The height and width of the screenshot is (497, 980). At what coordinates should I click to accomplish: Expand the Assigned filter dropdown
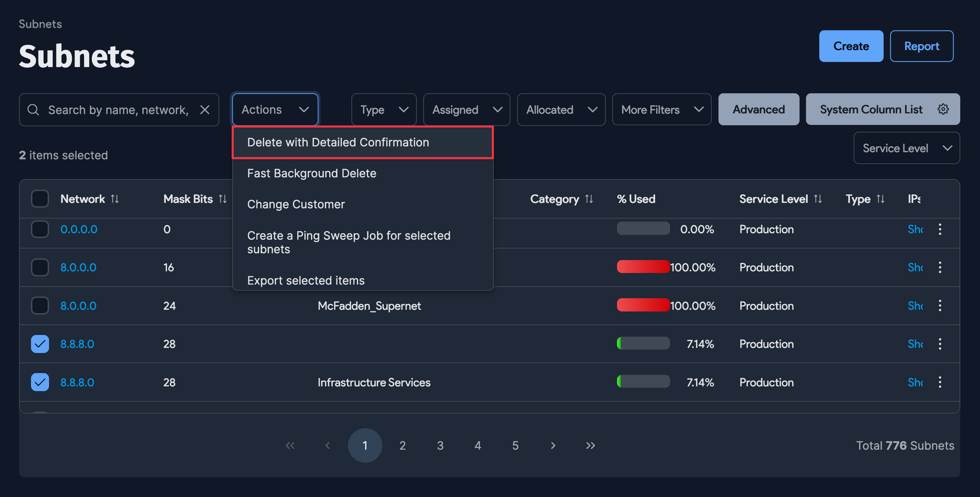click(x=466, y=110)
